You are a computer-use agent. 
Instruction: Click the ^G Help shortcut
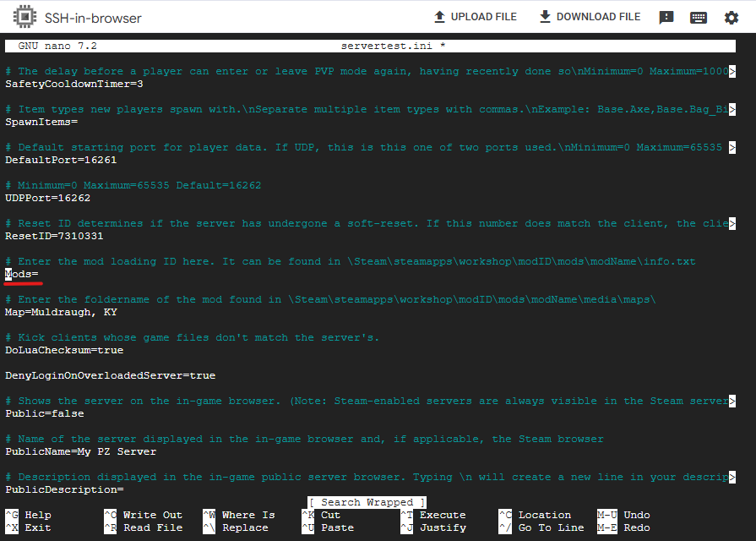[28, 515]
